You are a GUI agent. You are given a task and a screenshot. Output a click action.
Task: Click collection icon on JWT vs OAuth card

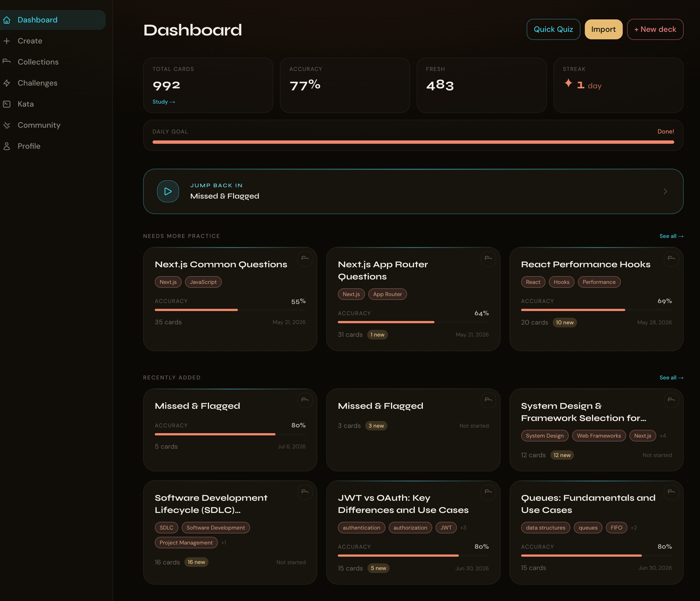[x=488, y=492]
